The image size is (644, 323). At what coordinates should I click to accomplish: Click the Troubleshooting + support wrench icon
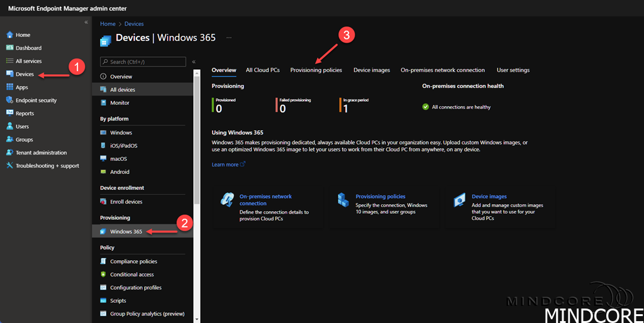[x=9, y=166]
